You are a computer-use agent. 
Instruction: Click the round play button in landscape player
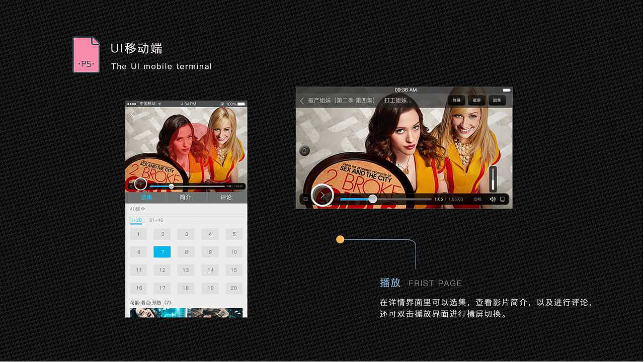(323, 196)
